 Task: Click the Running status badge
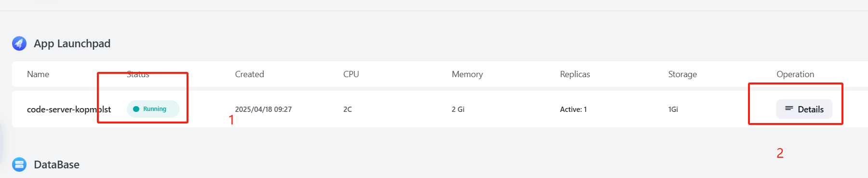click(x=153, y=109)
